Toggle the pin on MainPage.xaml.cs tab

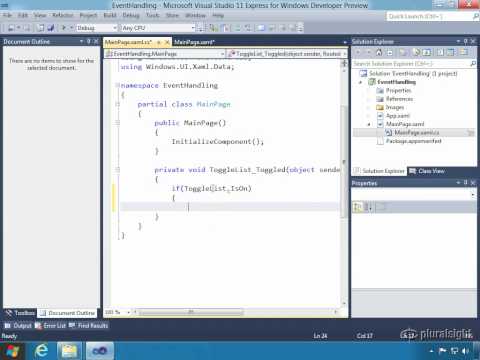coord(159,42)
